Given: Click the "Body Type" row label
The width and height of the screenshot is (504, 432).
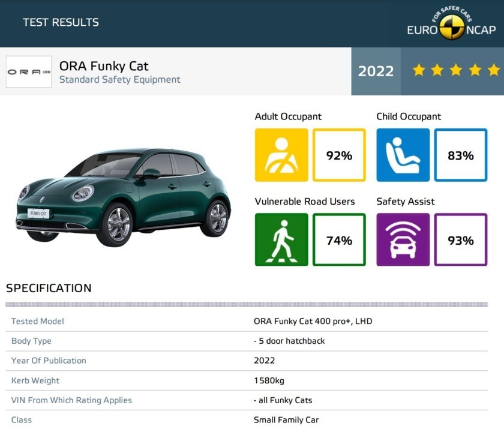Looking at the screenshot, I should 31,341.
